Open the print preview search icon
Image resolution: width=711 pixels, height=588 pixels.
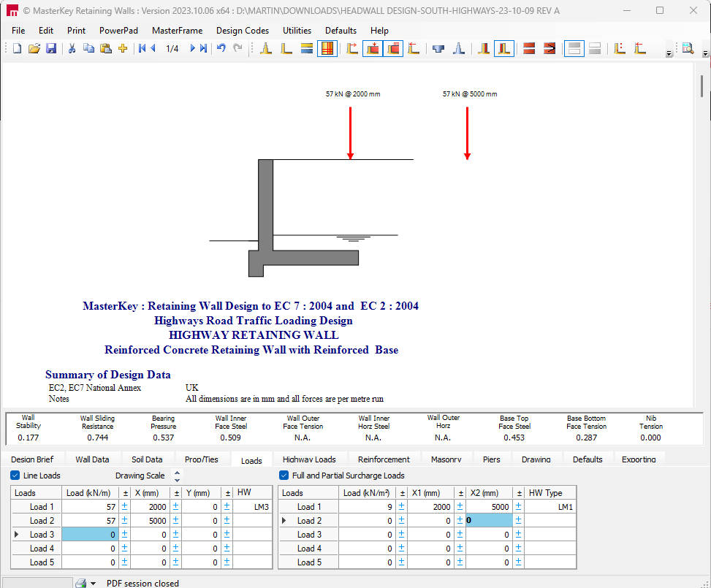(687, 48)
